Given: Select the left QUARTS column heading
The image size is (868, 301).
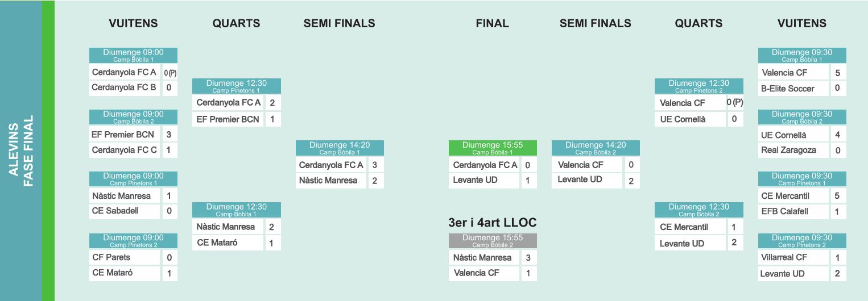Looking at the screenshot, I should pos(236,23).
